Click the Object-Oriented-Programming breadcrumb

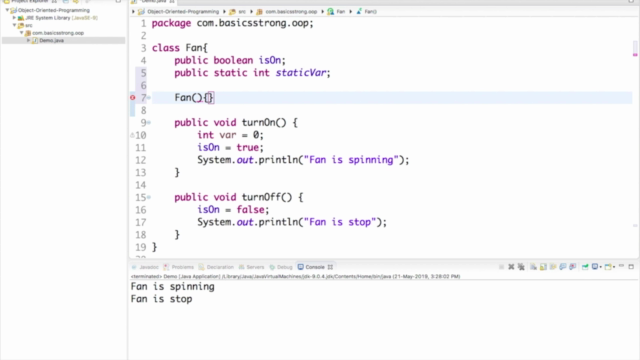tap(183, 11)
